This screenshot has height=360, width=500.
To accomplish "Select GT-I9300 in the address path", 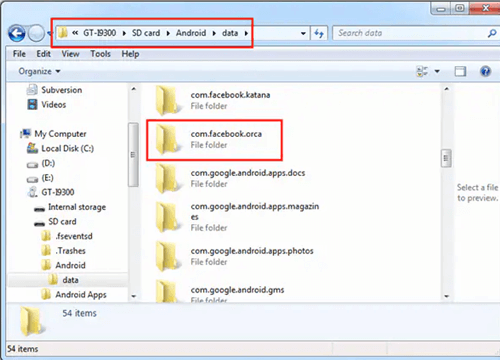I will pos(99,33).
